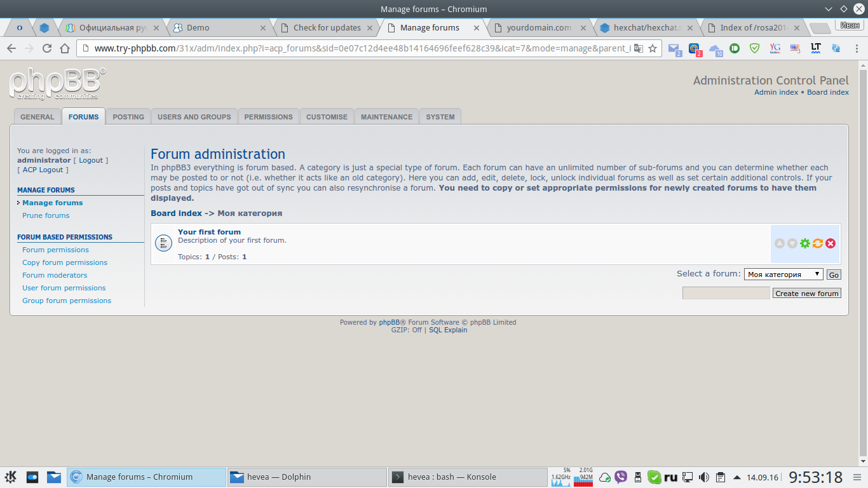Edit Your first forum via green gear
Screen dimensions: 868x488
(805, 243)
